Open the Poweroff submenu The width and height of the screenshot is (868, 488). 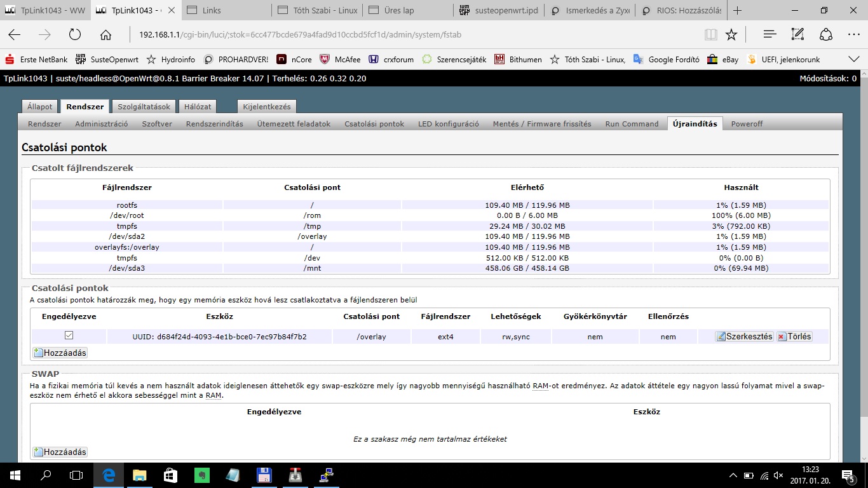pyautogui.click(x=747, y=124)
